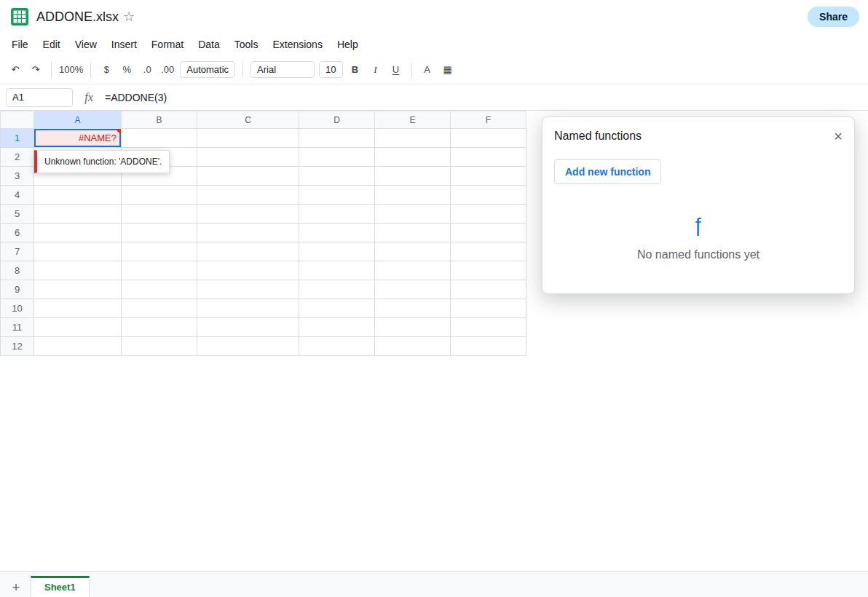Open the Insert menu
Viewport: 868px width, 597px height.
pos(124,44)
